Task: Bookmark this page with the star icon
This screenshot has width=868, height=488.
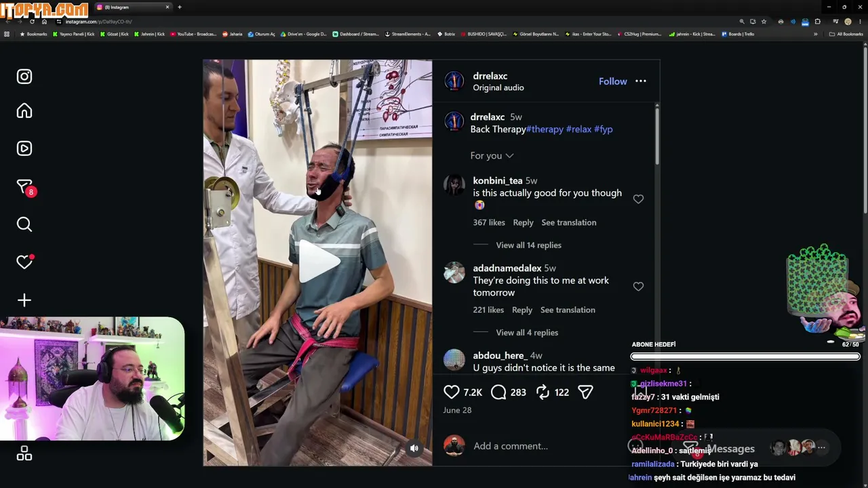Action: tap(764, 22)
